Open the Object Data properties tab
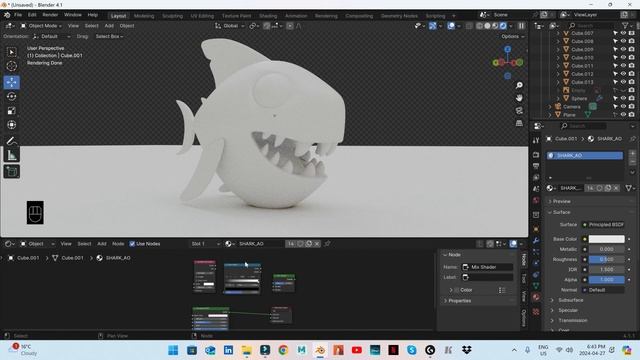The height and width of the screenshot is (360, 640). pos(536,285)
